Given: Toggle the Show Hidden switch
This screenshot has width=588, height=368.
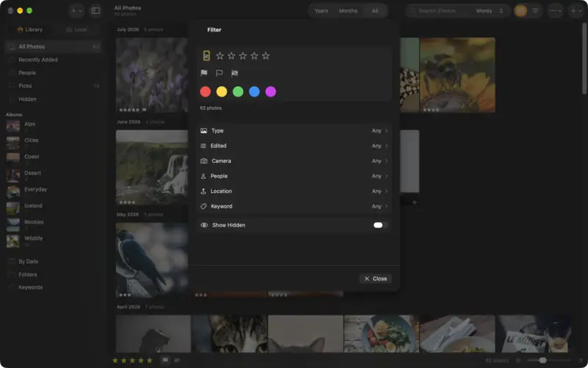Looking at the screenshot, I should (x=380, y=225).
